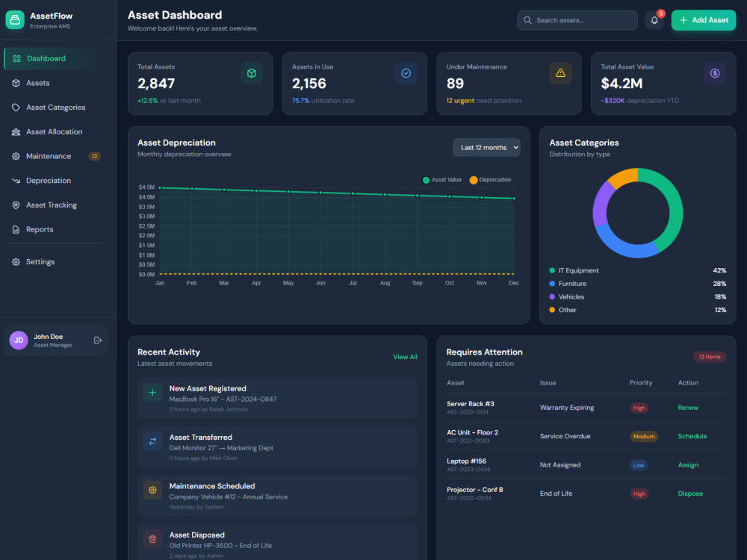Viewport: 747px width, 560px height.
Task: Click the 75.7% utilization rate text
Action: point(323,101)
